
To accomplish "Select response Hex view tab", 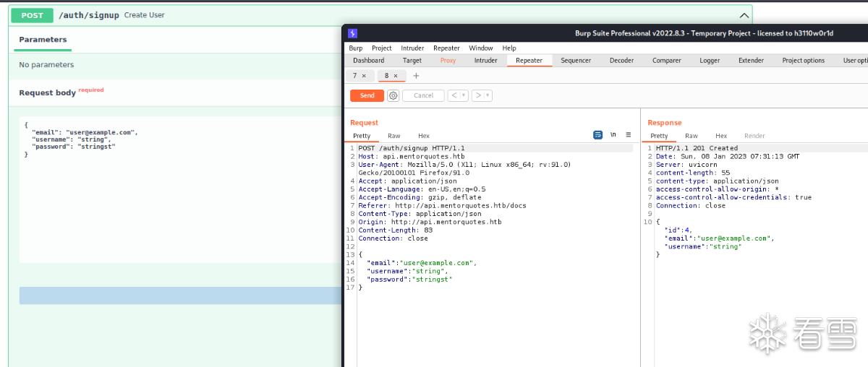I will (x=721, y=136).
